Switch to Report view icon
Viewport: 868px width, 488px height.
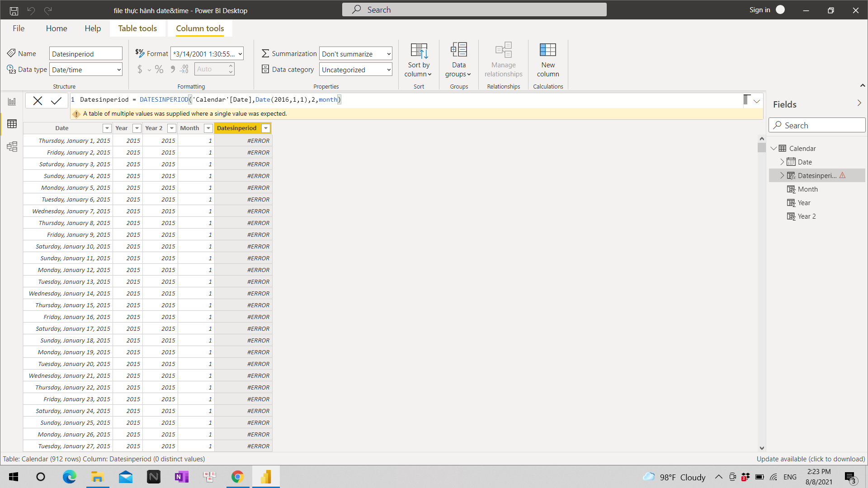point(12,101)
